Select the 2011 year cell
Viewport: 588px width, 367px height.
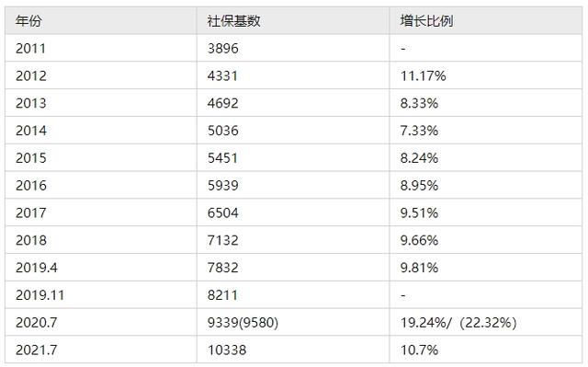[x=101, y=48]
